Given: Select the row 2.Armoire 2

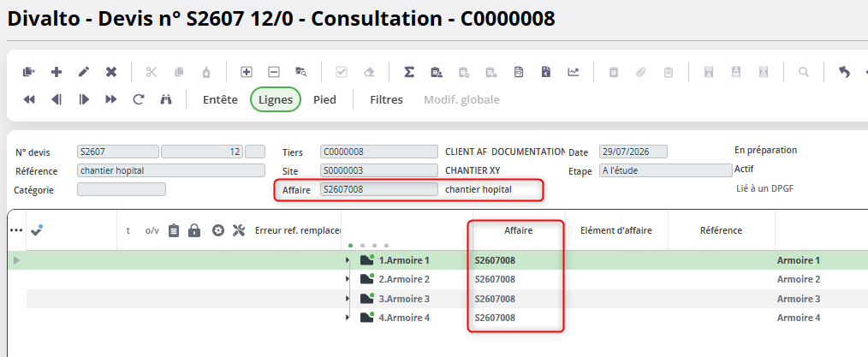Looking at the screenshot, I should [x=438, y=279].
